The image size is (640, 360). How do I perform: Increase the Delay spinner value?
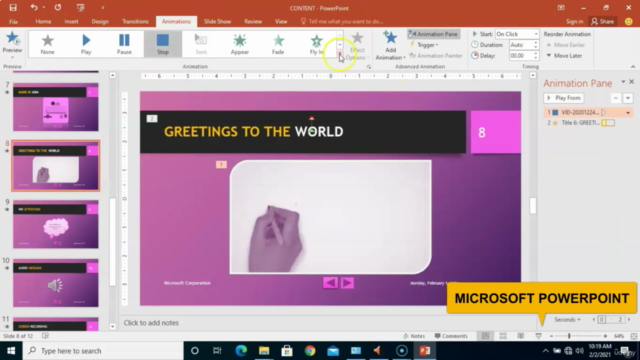coord(536,53)
